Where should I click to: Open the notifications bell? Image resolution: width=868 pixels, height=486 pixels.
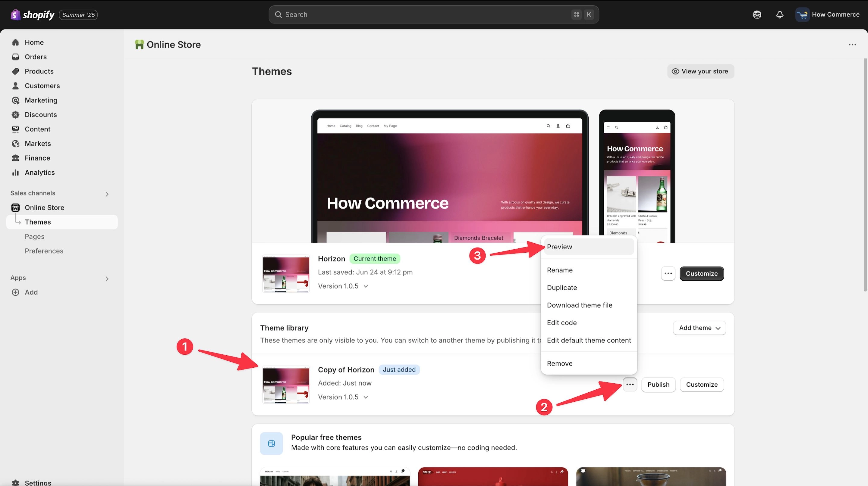pos(780,14)
